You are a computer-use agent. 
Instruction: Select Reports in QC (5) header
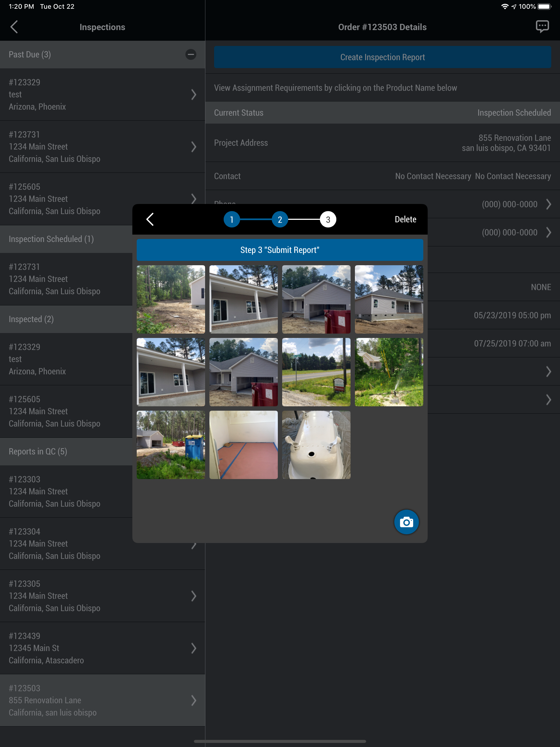point(66,451)
